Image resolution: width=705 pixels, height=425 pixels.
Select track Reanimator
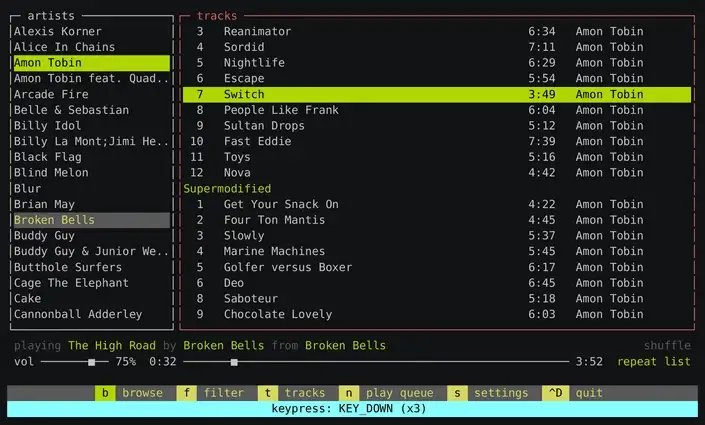437,31
